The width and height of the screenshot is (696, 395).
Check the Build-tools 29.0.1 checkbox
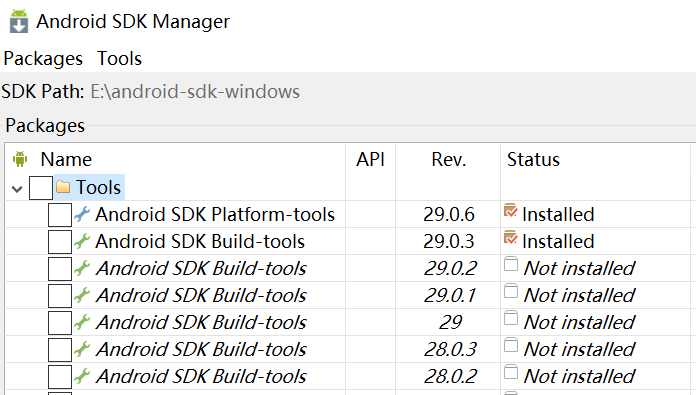coord(60,296)
